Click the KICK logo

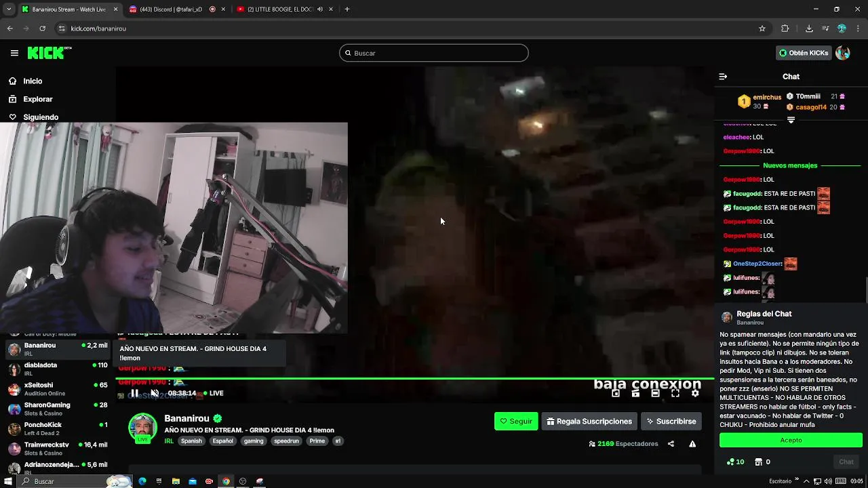(50, 53)
